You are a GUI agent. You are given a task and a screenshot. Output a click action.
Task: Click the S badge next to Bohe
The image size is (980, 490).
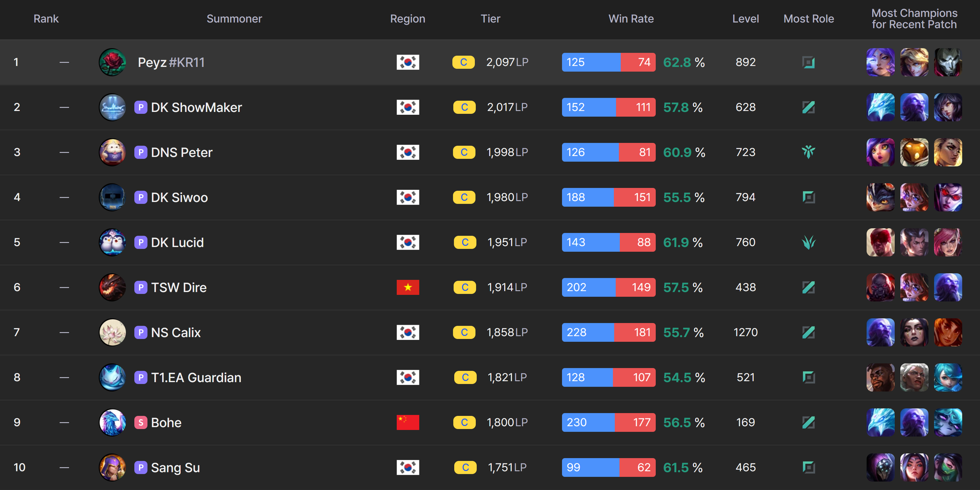(141, 422)
